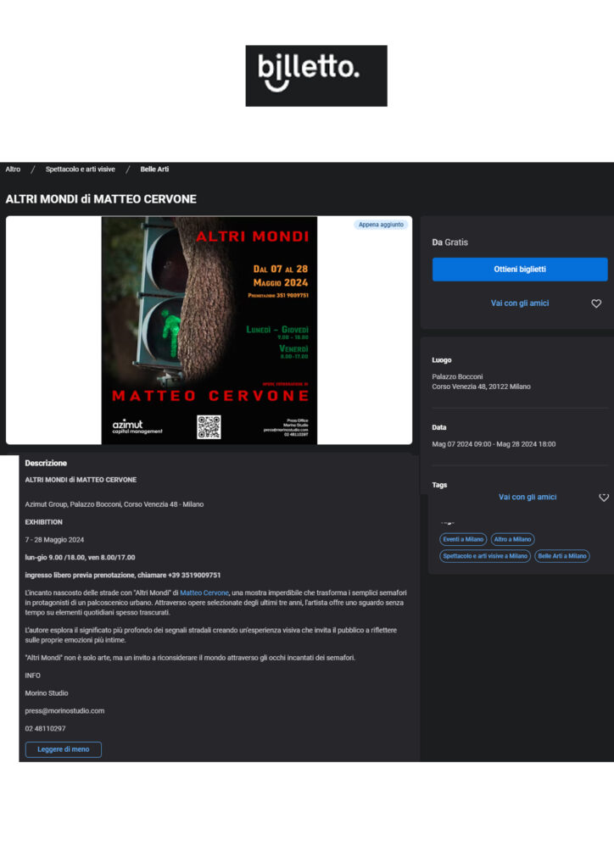Click the Billetto logo
The image size is (614, 868).
coord(315,75)
